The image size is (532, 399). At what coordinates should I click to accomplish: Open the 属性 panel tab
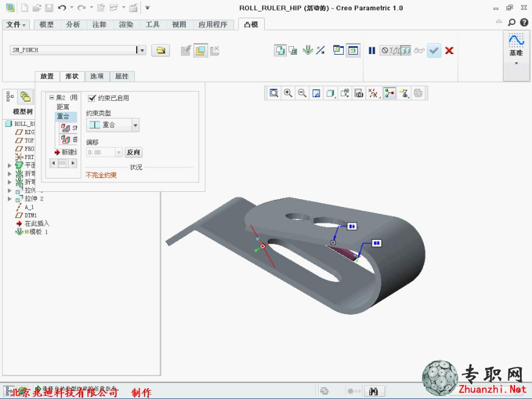pos(122,77)
